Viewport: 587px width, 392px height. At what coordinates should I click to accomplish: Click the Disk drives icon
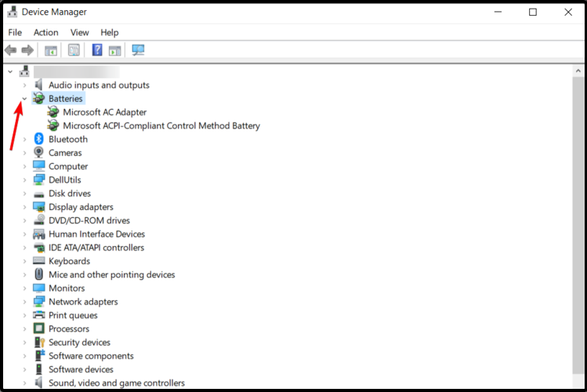click(x=39, y=194)
